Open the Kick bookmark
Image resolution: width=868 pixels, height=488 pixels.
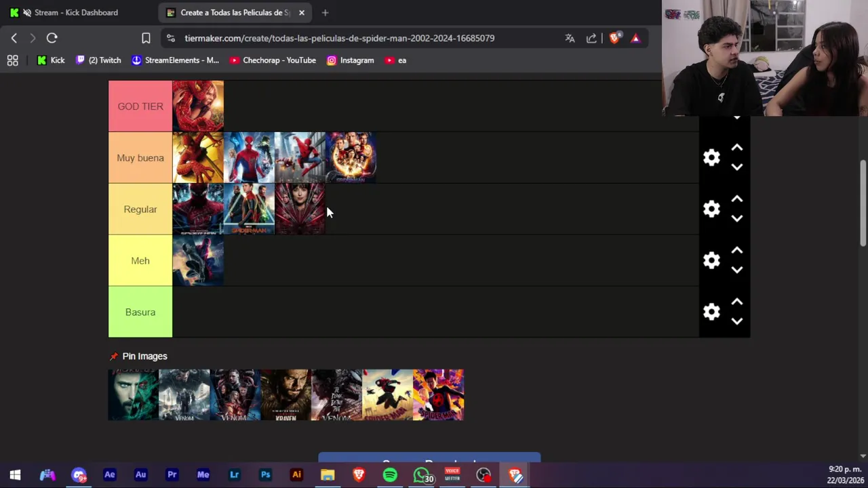pyautogui.click(x=51, y=60)
